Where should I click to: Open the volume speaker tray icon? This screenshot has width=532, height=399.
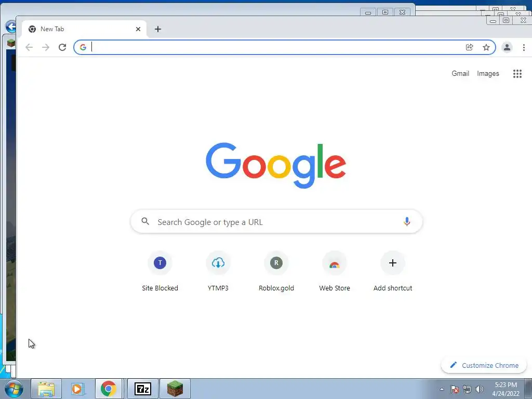pos(480,389)
